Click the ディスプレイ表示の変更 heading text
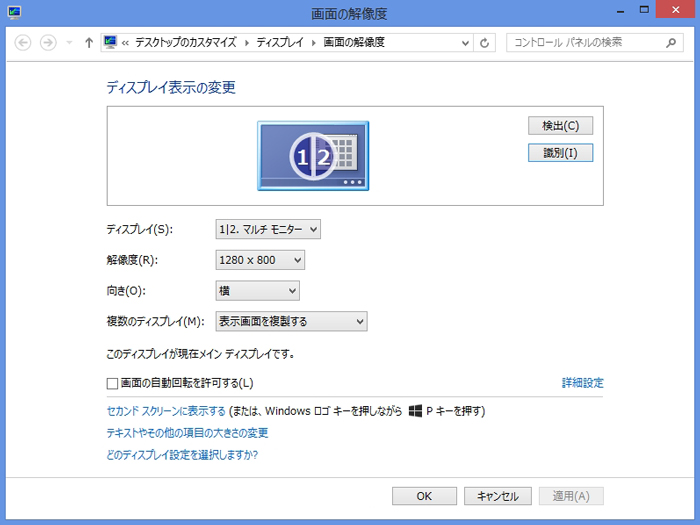Viewport: 700px width, 525px height. [171, 88]
